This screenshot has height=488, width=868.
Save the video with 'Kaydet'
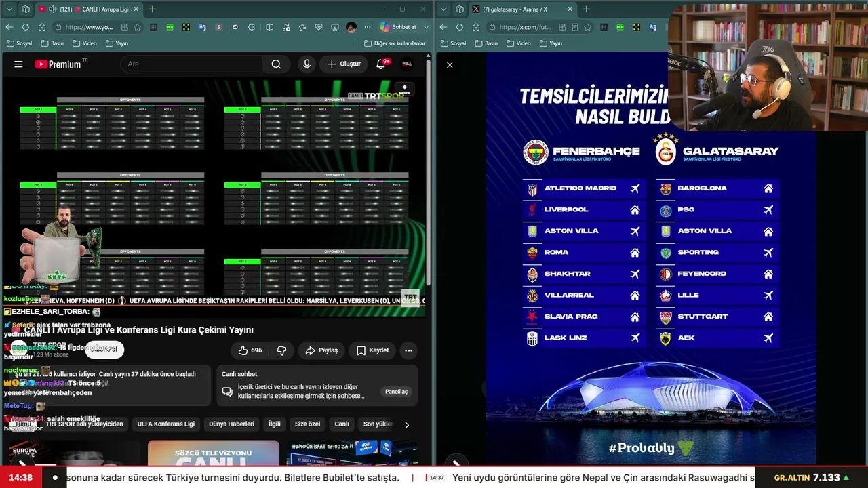(372, 350)
